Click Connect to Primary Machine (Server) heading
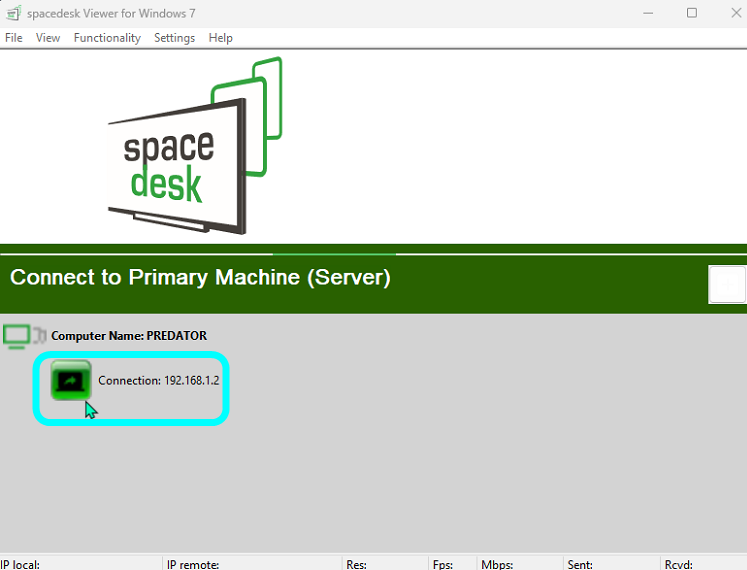Screen dimensions: 747x570 pos(200,277)
